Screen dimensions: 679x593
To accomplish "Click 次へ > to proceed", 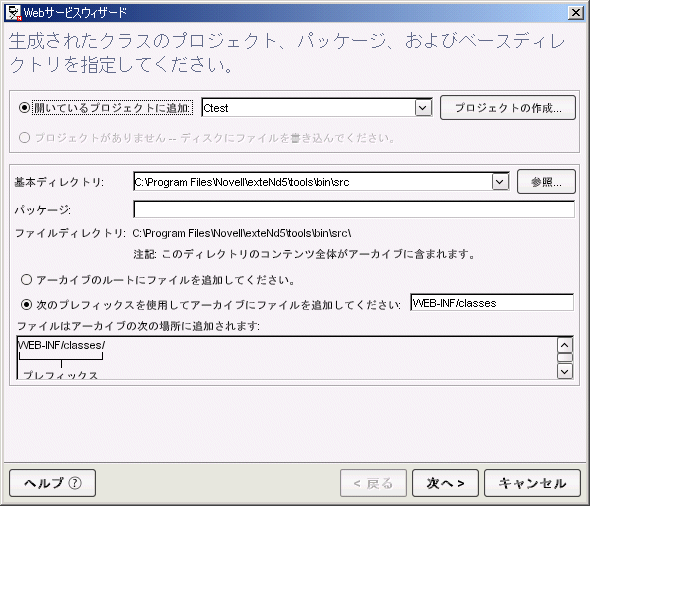I will tap(445, 483).
